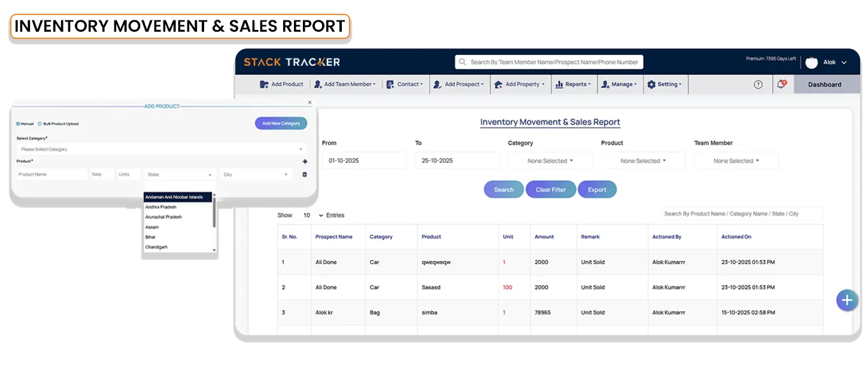Open the Please Select Category dropdown
This screenshot has height=389, width=868.
click(x=160, y=149)
